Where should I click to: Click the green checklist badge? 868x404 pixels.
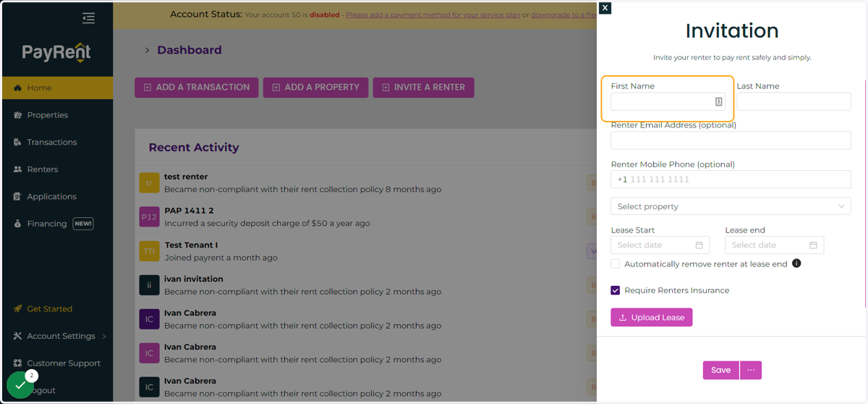pyautogui.click(x=20, y=385)
